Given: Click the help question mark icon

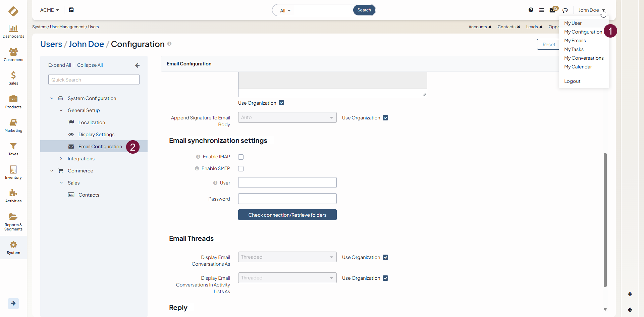Looking at the screenshot, I should click(531, 10).
